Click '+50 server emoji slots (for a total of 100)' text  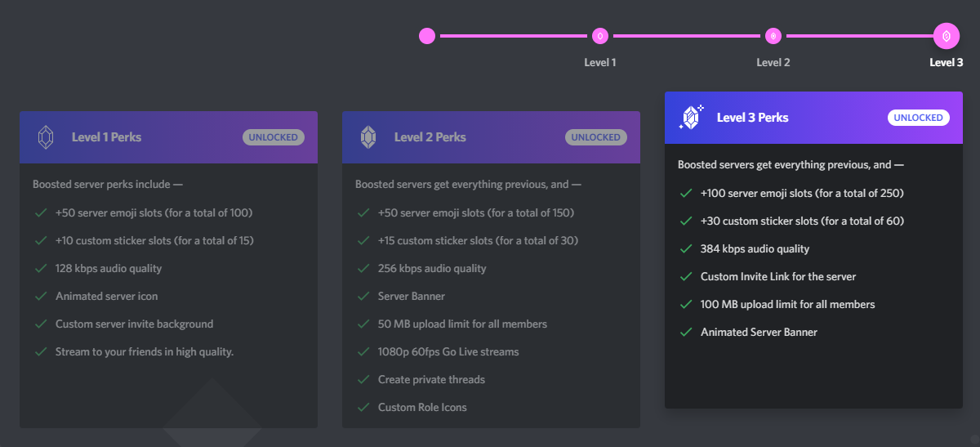click(154, 212)
